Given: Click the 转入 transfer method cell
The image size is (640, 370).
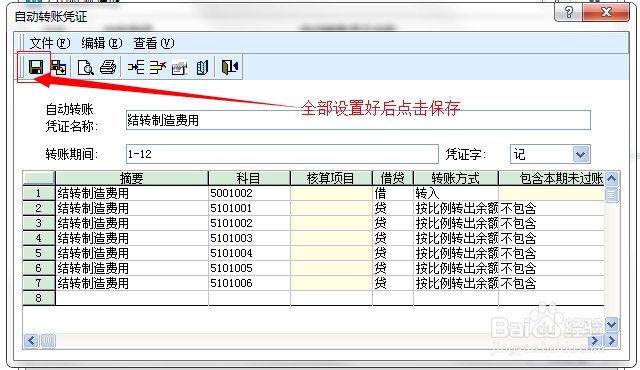Looking at the screenshot, I should [x=456, y=193].
